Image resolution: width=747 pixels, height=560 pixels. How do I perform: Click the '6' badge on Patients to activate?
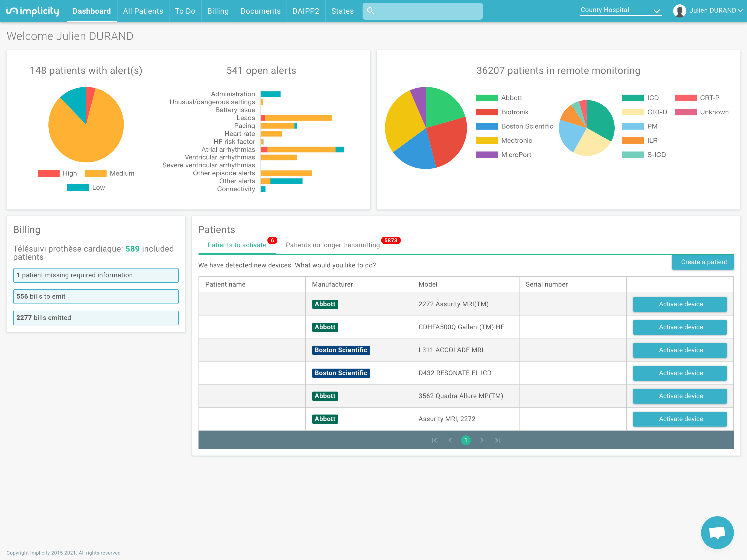[x=272, y=240]
